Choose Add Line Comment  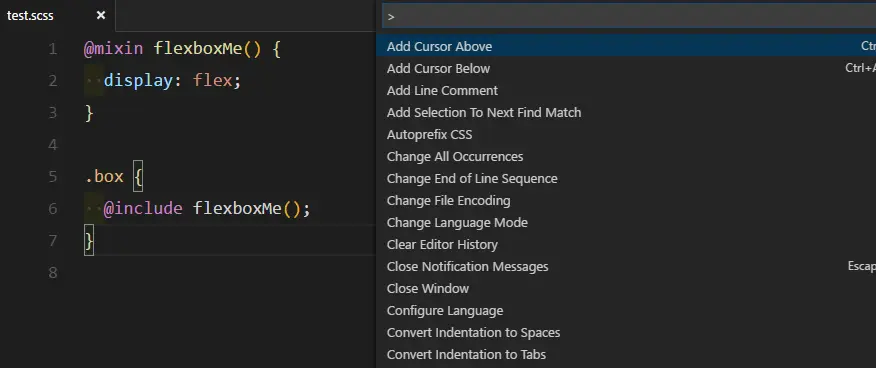pyautogui.click(x=626, y=90)
